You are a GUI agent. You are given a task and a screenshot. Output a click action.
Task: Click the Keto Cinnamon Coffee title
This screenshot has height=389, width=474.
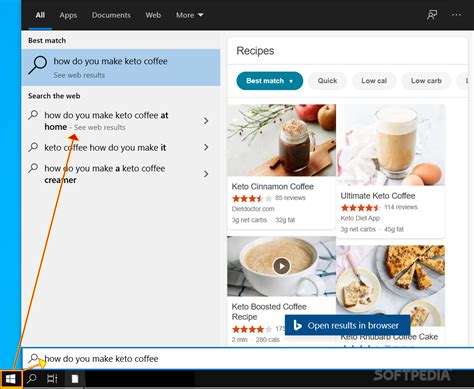273,186
